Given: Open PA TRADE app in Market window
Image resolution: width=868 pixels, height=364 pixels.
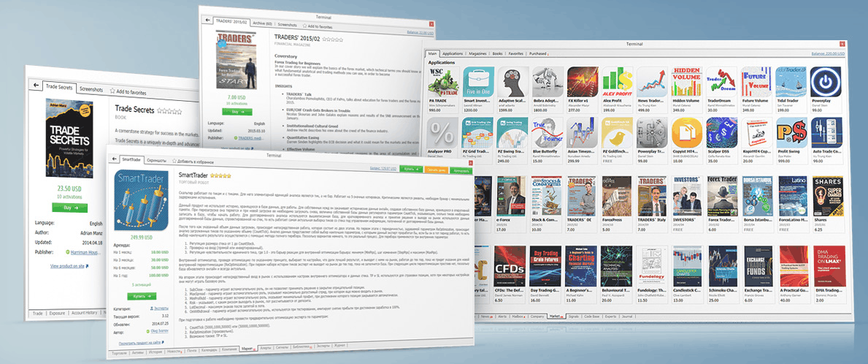Looking at the screenshot, I should coord(443,82).
